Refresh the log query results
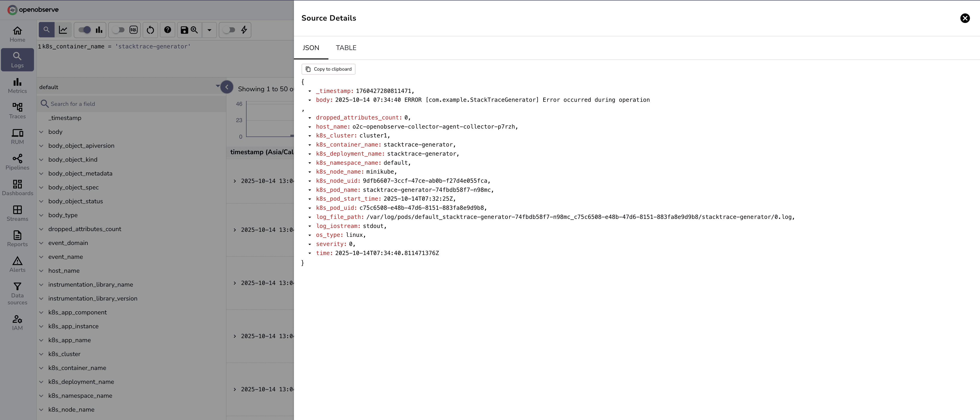The image size is (980, 420). point(150,30)
